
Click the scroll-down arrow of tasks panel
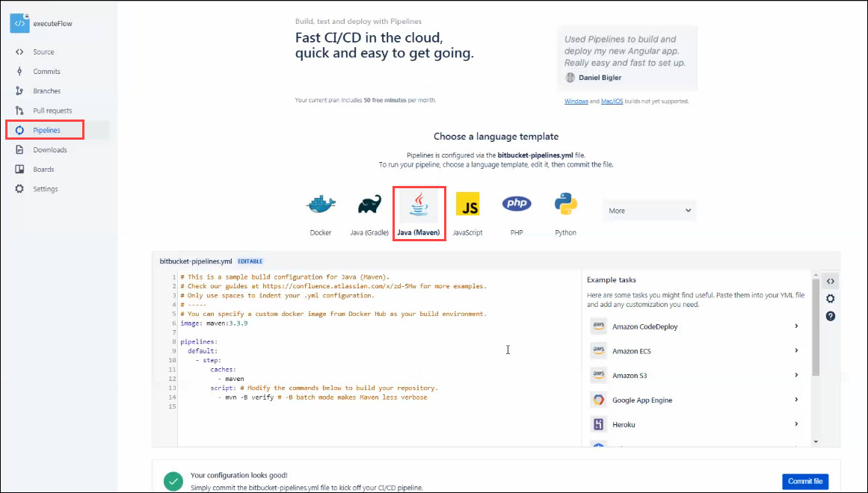point(816,441)
